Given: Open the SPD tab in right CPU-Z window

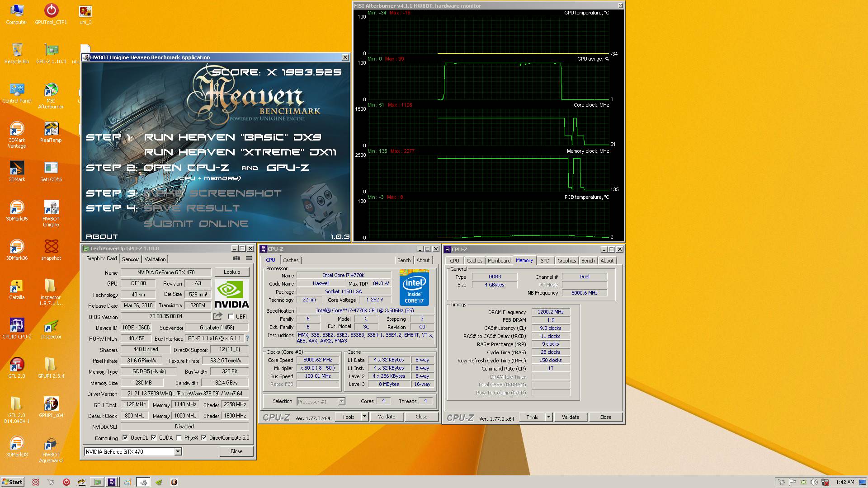Looking at the screenshot, I should (545, 261).
